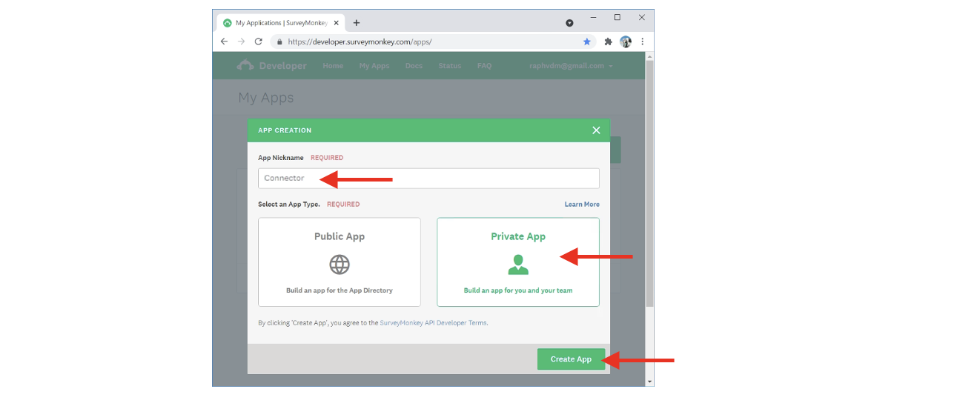
Task: Click the Chrome profile avatar icon
Action: pos(625,42)
